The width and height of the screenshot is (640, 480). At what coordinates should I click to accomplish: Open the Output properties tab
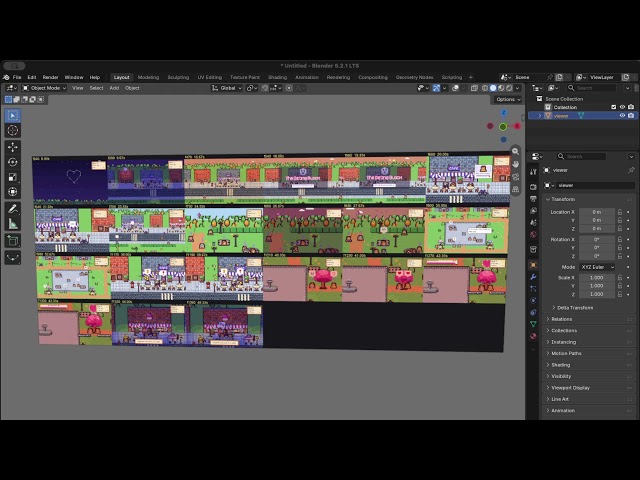coord(533,199)
